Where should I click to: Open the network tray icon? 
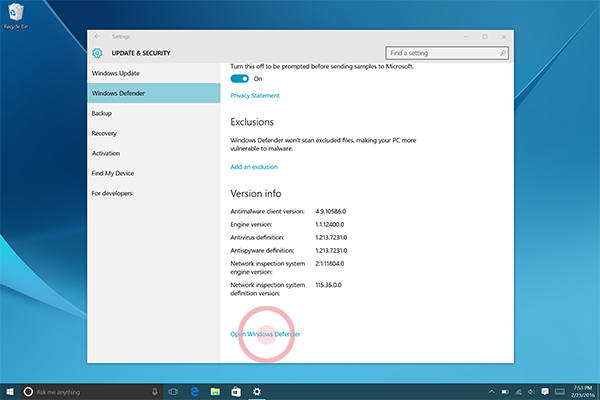coord(518,392)
